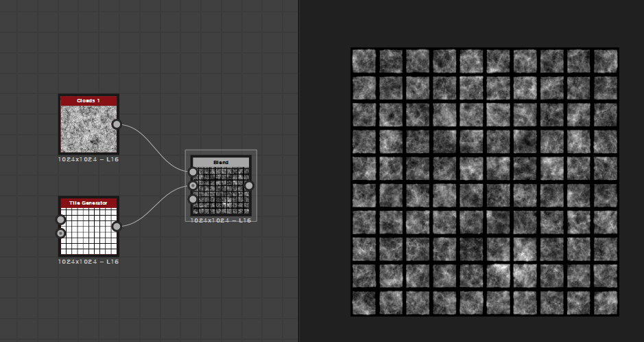The image size is (644, 342).
Task: Select the Blend node thumbnail
Action: click(x=221, y=191)
